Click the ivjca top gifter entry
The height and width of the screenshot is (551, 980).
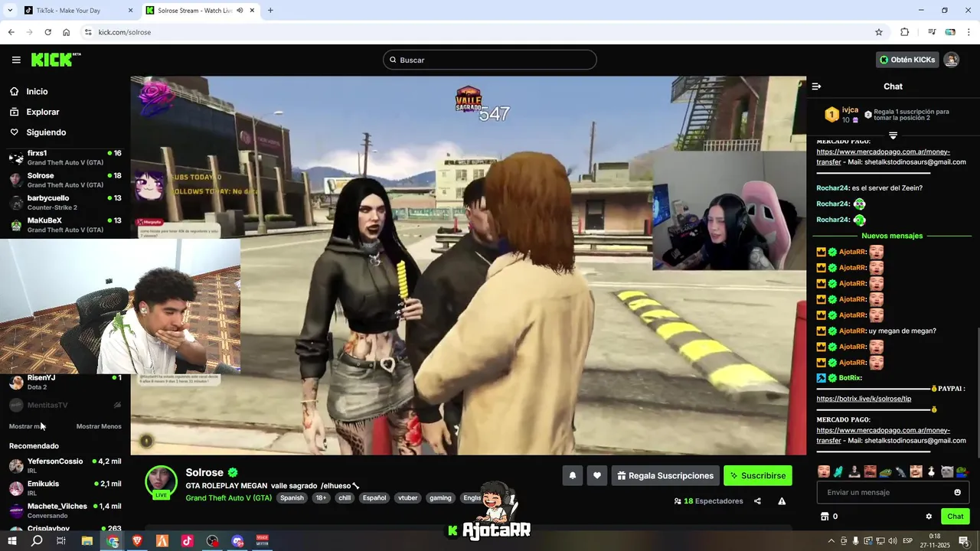841,115
